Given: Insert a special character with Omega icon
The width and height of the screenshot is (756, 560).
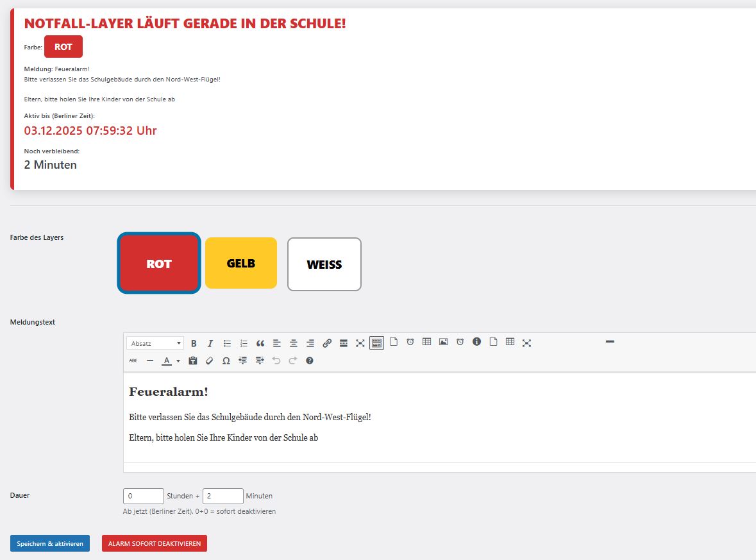Looking at the screenshot, I should (x=226, y=361).
